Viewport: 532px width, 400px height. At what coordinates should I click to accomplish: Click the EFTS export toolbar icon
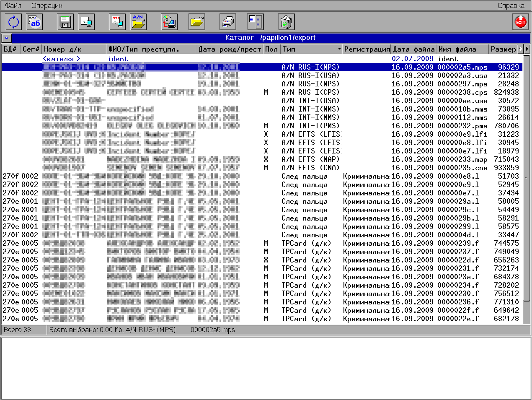click(x=117, y=22)
